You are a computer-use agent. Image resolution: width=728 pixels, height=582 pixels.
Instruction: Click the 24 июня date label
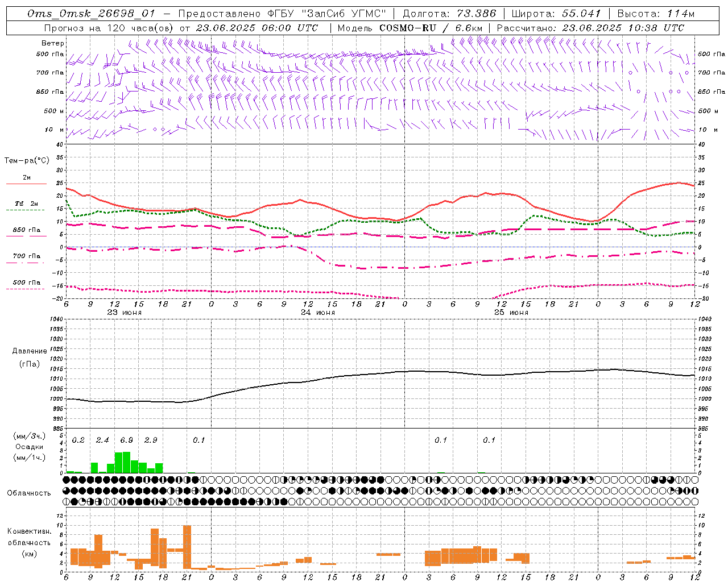(x=318, y=313)
